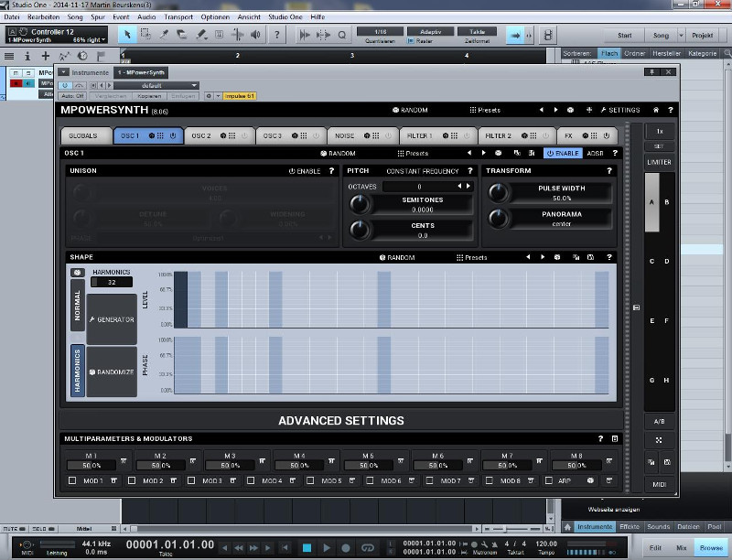The height and width of the screenshot is (560, 732).
Task: Pin the plugin window with pin icon
Action: 652,72
